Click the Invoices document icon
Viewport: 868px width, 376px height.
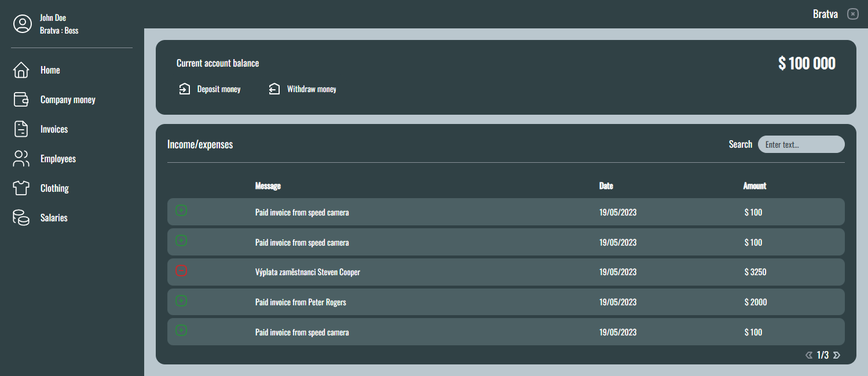21,129
